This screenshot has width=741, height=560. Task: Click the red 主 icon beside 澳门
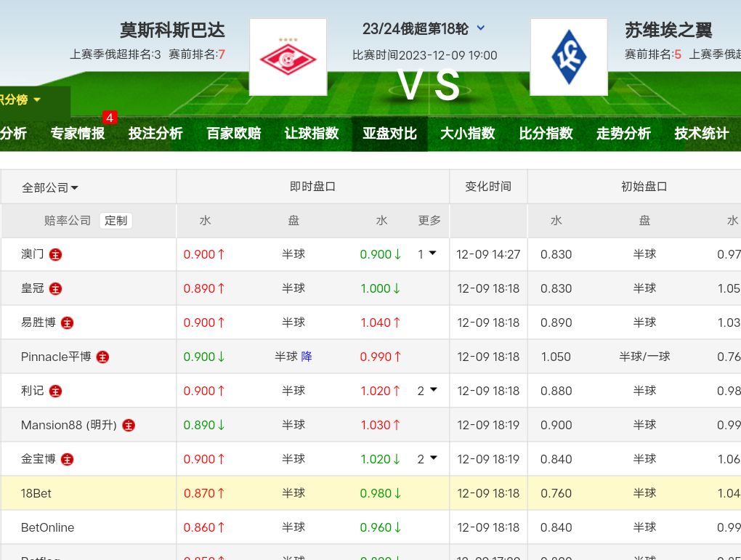tap(56, 255)
